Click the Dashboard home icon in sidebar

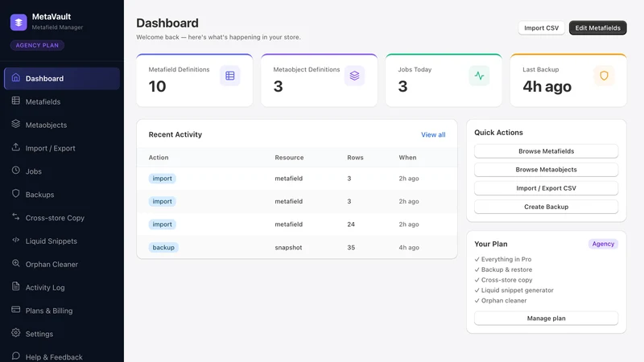click(x=15, y=77)
